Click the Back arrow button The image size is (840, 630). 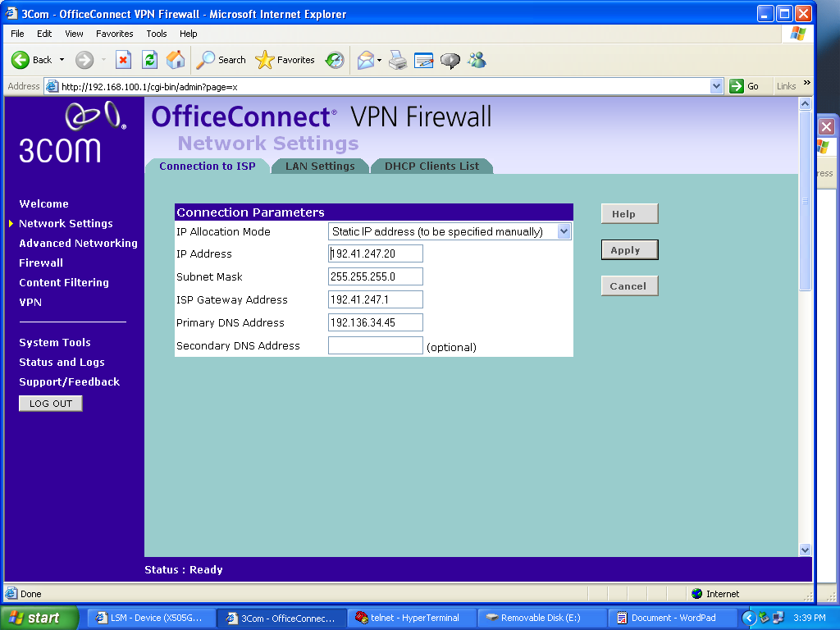(x=31, y=60)
